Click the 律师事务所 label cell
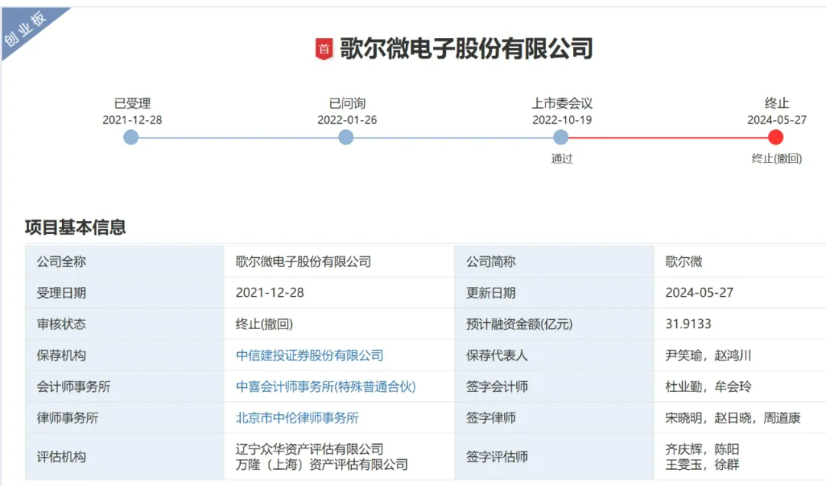This screenshot has width=828, height=493. pyautogui.click(x=125, y=418)
